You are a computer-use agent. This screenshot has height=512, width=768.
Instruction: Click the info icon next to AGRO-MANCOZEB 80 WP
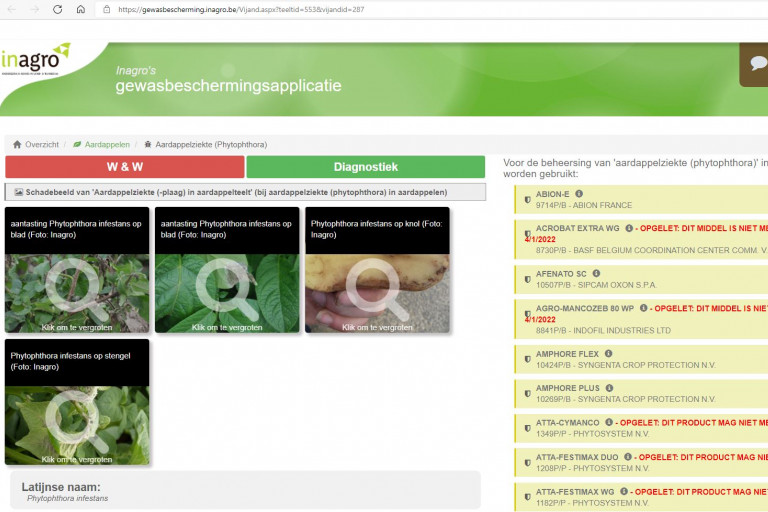click(644, 308)
